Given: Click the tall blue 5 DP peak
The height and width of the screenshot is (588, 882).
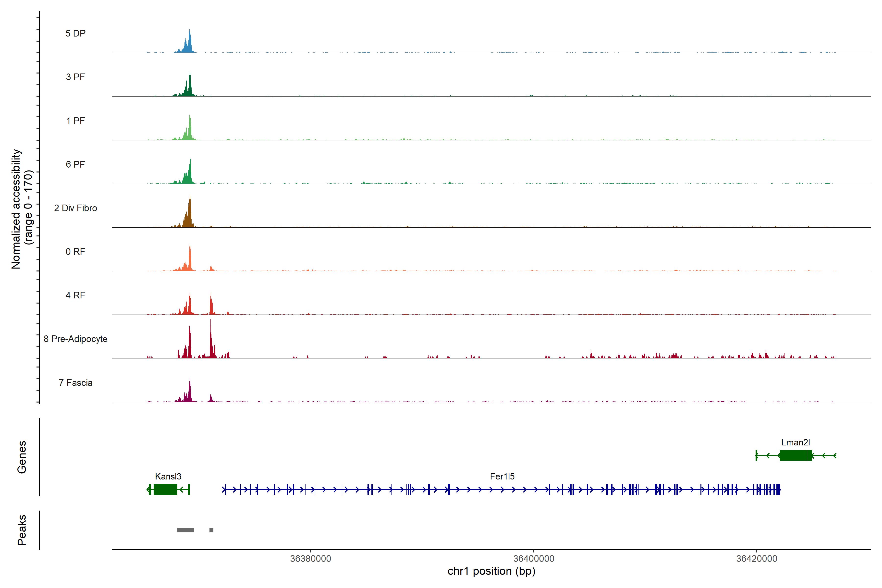Looking at the screenshot, I should (x=190, y=43).
